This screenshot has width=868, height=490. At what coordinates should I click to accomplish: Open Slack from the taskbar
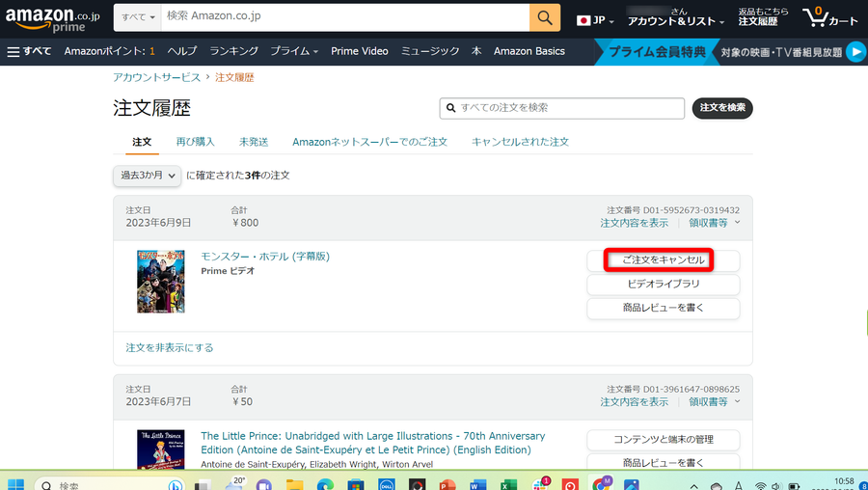coord(540,484)
